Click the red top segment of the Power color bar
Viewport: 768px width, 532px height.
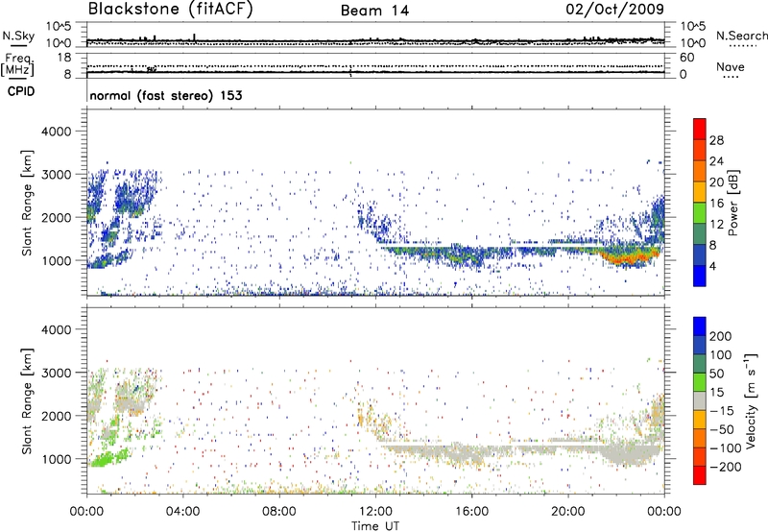[x=700, y=129]
